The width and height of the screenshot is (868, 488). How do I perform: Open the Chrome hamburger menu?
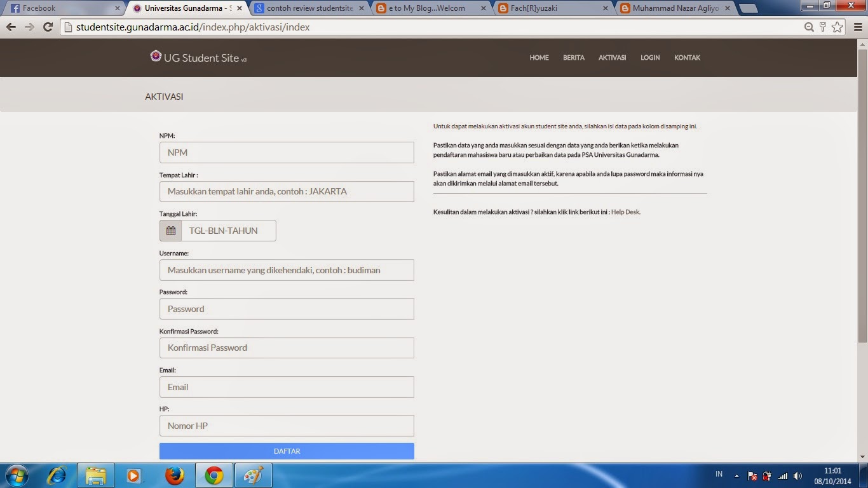[858, 27]
